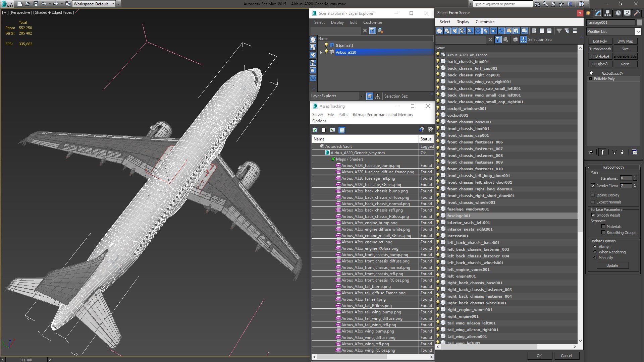Open the Options menu in Asset Tracking
The width and height of the screenshot is (644, 362).
pos(319,121)
